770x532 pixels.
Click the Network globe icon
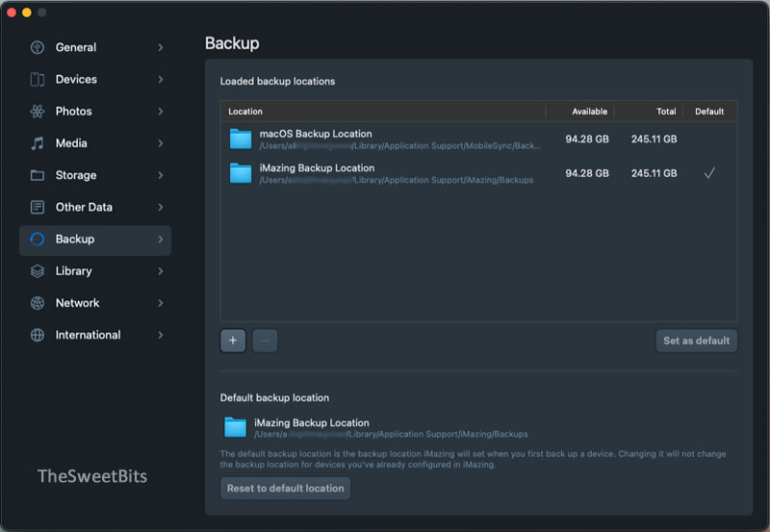pyautogui.click(x=38, y=303)
